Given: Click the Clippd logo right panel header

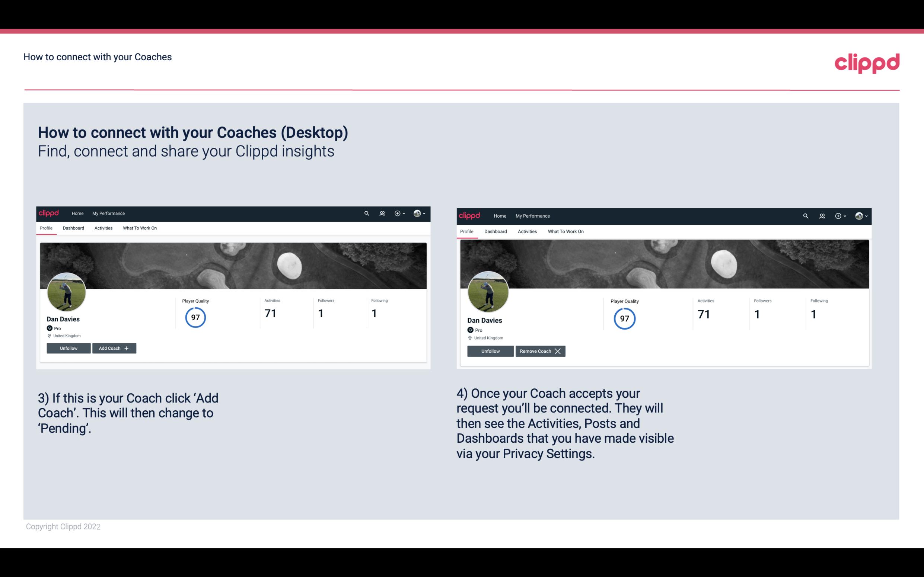Looking at the screenshot, I should tap(470, 215).
